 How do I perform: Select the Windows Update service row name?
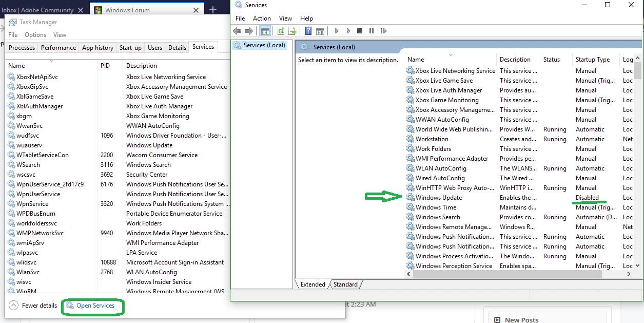[x=439, y=198]
